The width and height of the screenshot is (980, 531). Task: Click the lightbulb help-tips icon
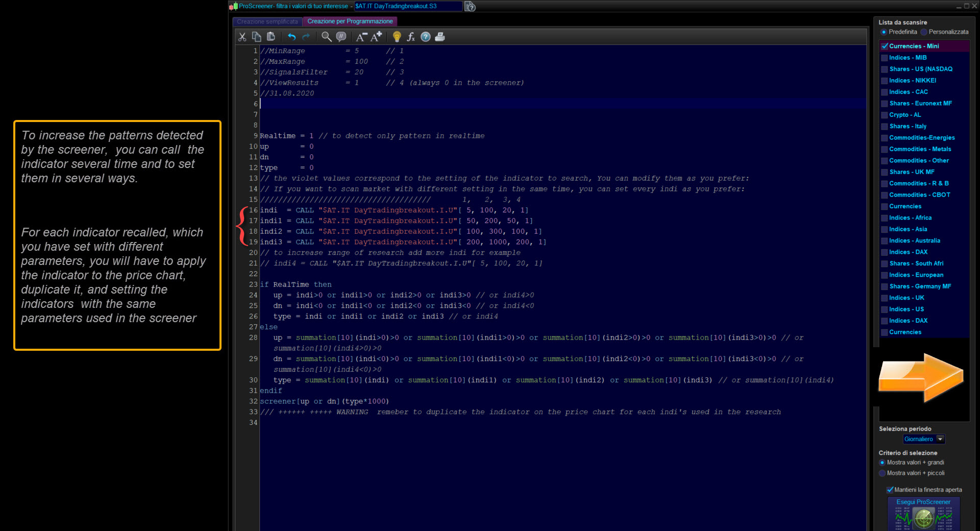(x=397, y=37)
